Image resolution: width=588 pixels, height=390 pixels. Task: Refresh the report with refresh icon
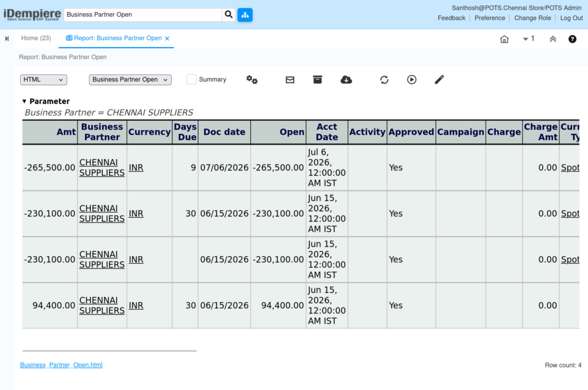[x=384, y=79]
